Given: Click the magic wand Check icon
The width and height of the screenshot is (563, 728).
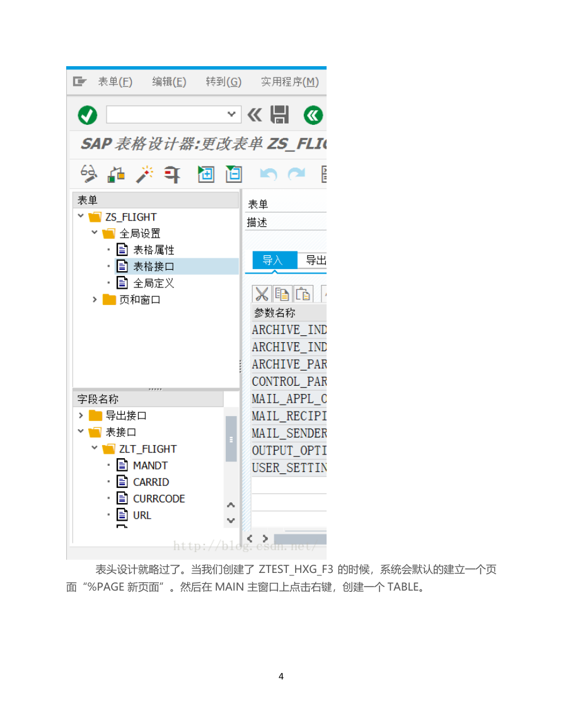Looking at the screenshot, I should click(144, 175).
